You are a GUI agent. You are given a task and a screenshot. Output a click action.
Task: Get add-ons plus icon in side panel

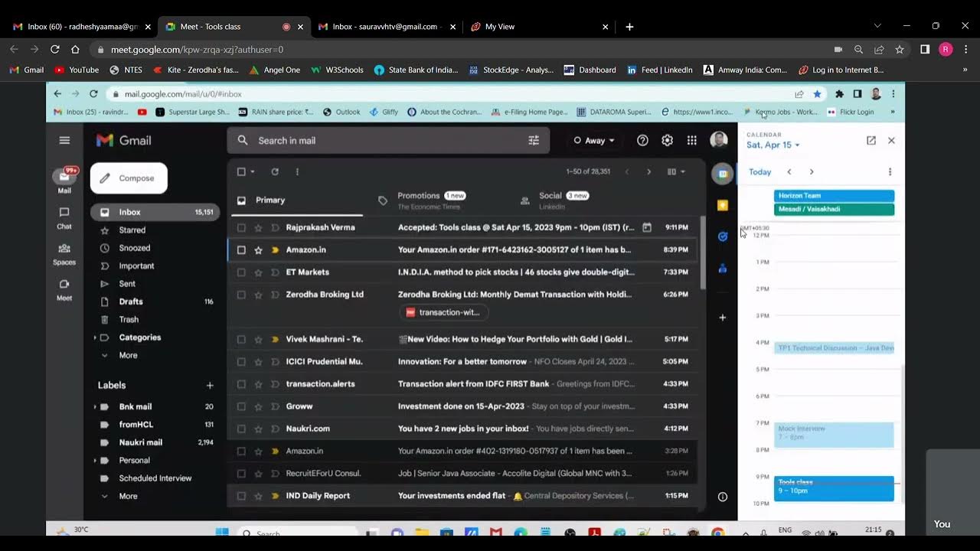click(722, 317)
